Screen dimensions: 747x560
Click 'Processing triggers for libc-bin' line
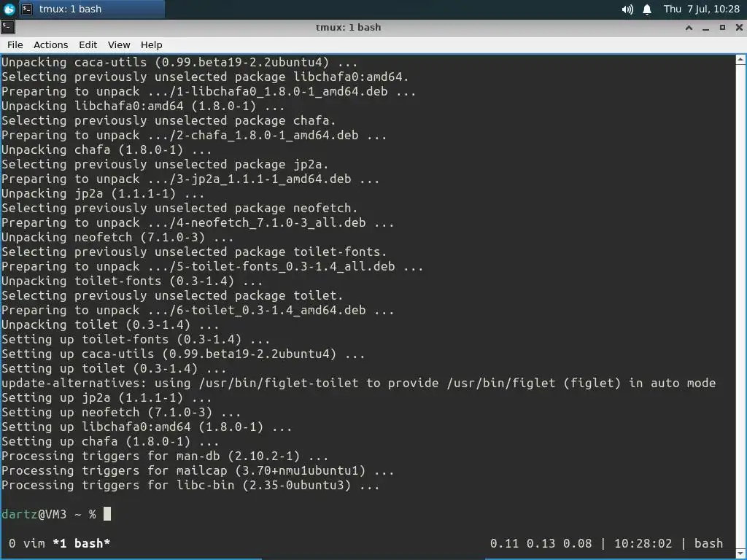tap(190, 485)
